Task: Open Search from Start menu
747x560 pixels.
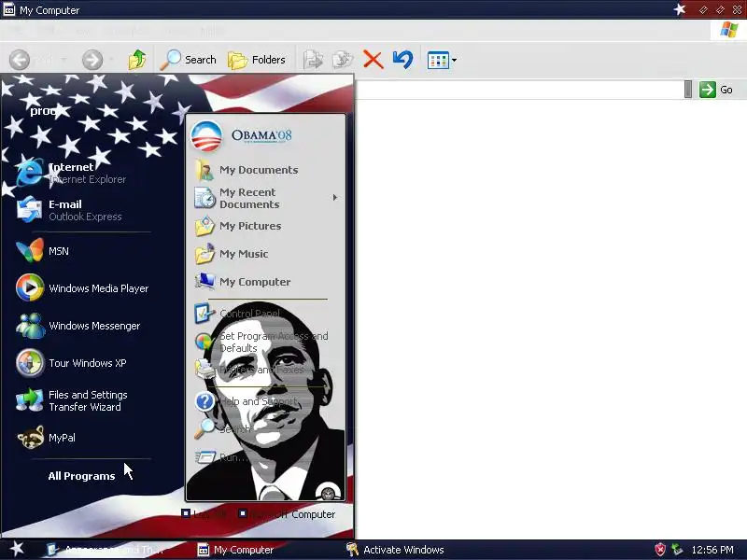Action: (223, 429)
